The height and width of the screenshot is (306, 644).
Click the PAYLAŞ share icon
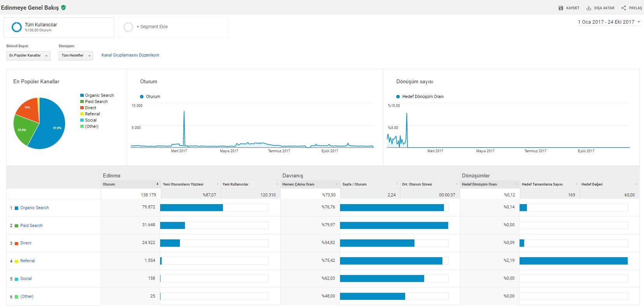coord(623,8)
